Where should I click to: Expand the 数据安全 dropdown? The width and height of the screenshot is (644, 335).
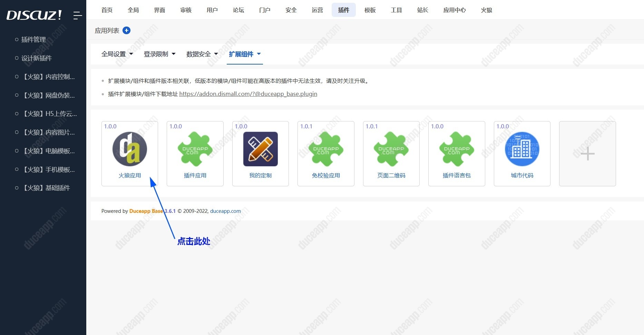[202, 54]
